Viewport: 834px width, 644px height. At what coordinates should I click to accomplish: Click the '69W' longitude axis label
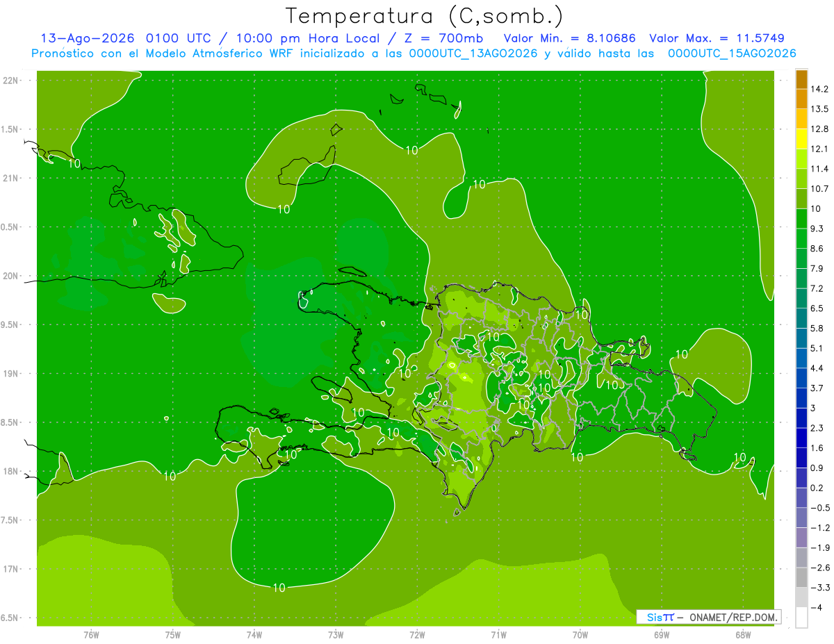662,635
